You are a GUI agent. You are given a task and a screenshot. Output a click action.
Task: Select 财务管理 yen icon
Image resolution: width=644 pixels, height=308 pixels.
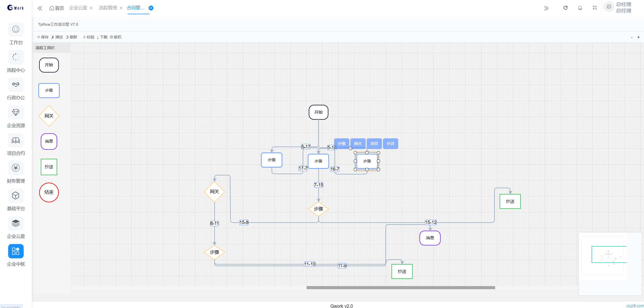click(x=16, y=168)
